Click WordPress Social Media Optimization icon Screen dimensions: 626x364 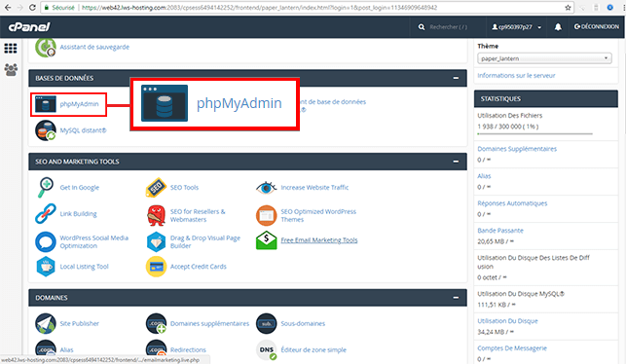[46, 241]
